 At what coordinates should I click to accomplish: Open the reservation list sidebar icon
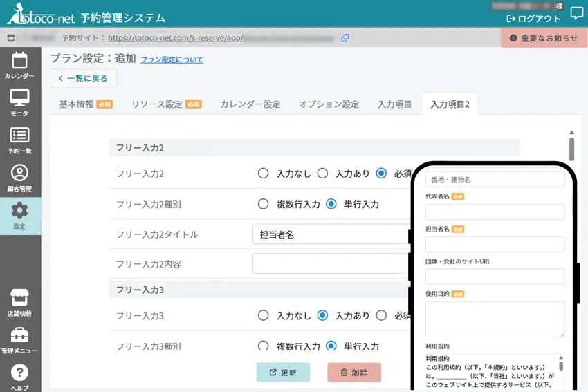19,139
